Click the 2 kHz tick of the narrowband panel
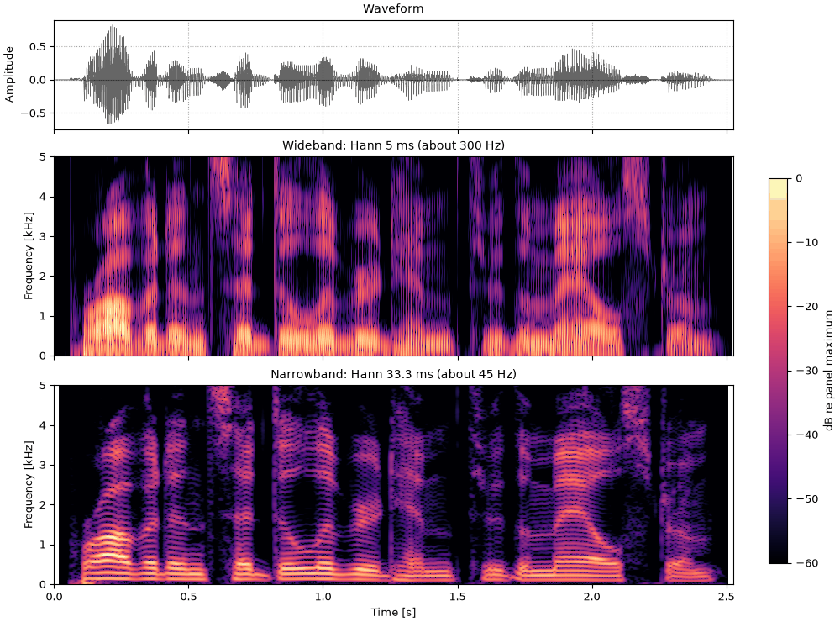 click(x=44, y=504)
